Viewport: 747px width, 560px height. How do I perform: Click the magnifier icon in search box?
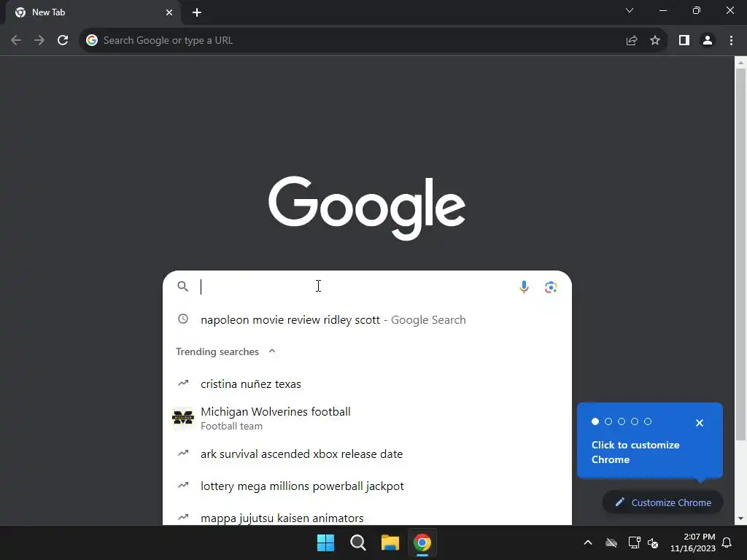tap(183, 286)
